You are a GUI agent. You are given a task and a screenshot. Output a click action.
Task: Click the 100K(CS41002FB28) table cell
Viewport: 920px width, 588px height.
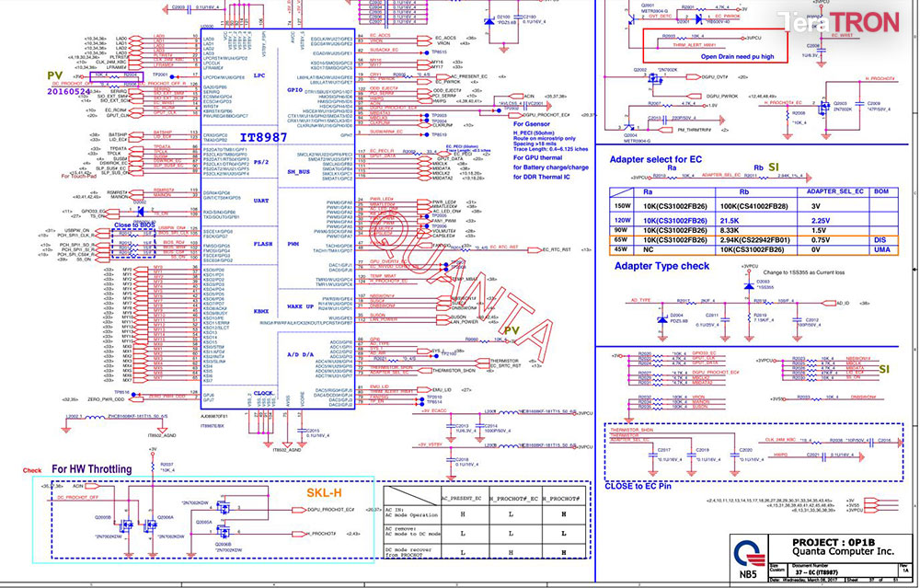pos(753,206)
